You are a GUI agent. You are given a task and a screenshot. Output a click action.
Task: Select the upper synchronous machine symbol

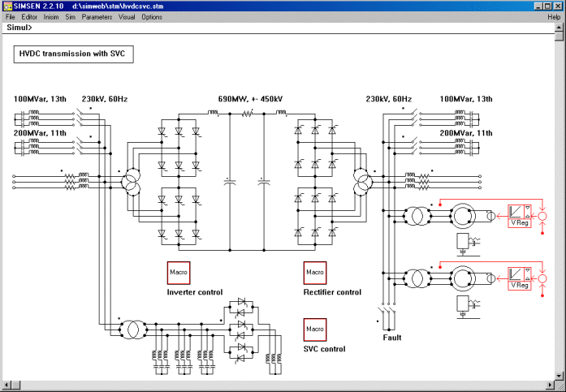click(x=467, y=216)
